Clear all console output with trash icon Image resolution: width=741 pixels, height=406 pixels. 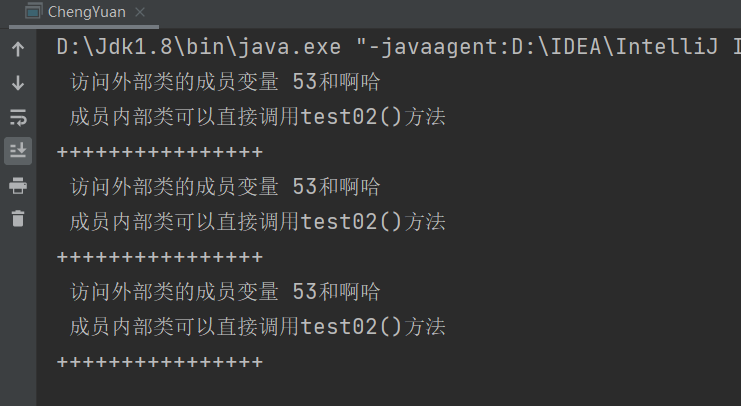point(17,218)
